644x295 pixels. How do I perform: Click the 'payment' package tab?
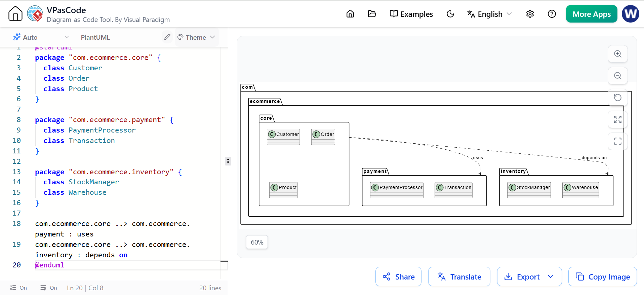[x=375, y=172]
